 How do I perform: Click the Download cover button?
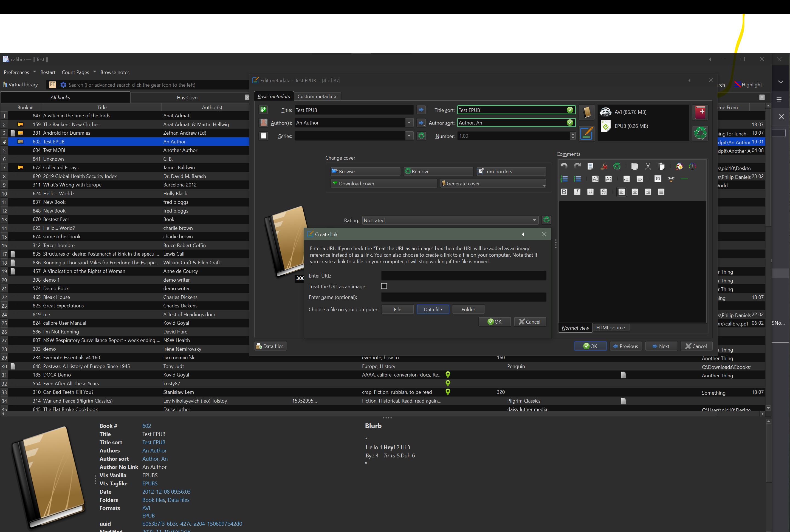pos(383,183)
